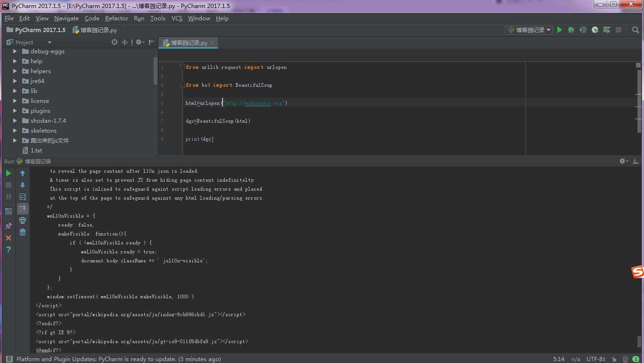Screen dimensions: 644x363
Task: Open run configuration dropdown 博客园记录
Action: (x=529, y=30)
